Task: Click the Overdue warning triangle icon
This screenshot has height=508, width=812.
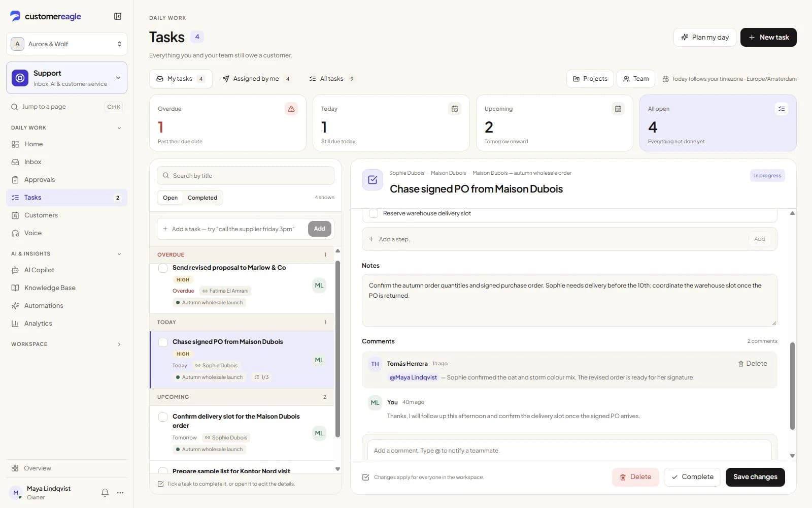Action: (x=291, y=109)
